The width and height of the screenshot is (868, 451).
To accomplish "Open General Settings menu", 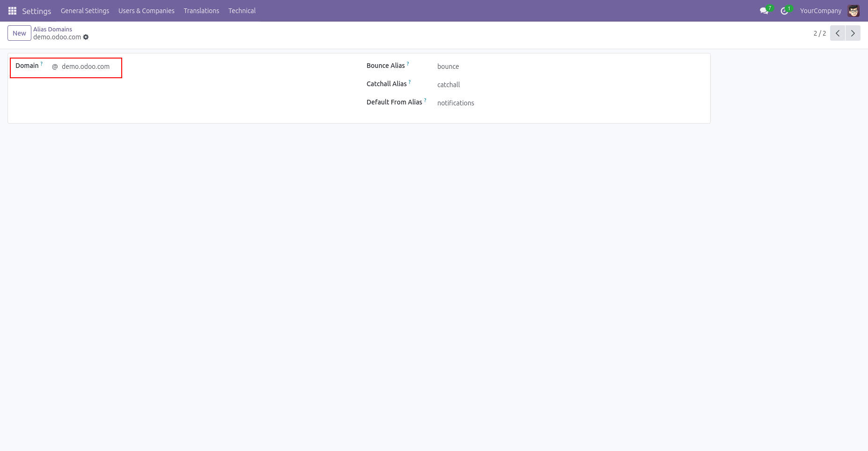I will (85, 11).
